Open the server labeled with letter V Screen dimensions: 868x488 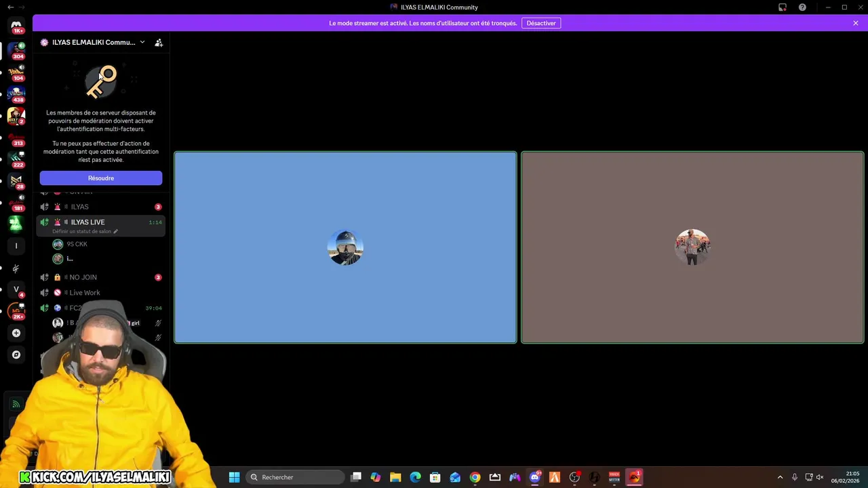16,289
